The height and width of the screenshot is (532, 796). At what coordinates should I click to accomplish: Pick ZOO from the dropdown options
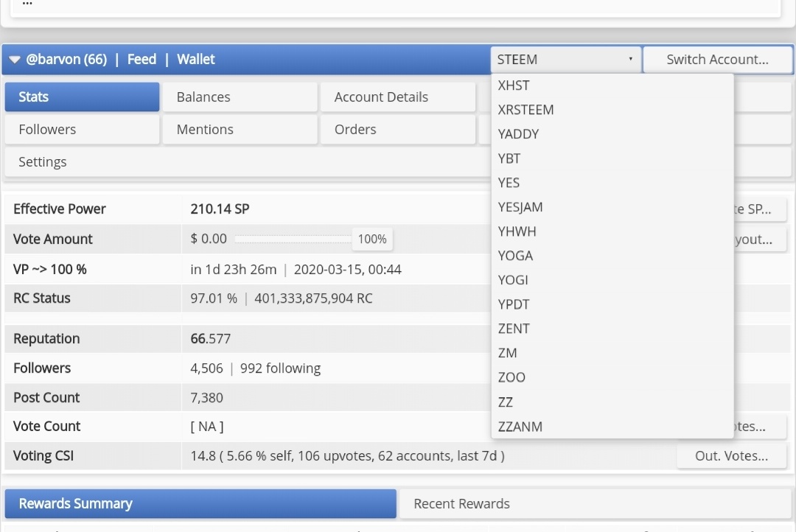coord(612,377)
